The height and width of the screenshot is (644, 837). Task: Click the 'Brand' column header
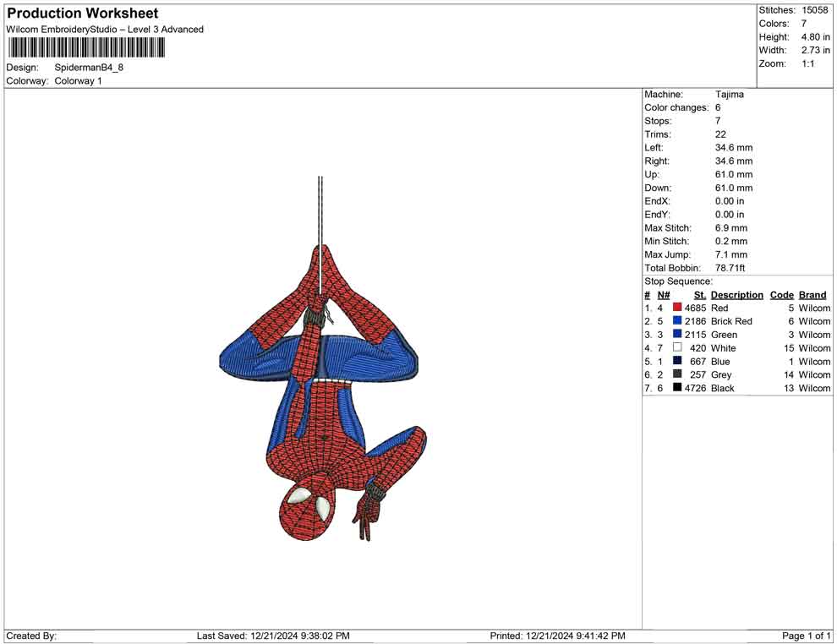point(812,295)
